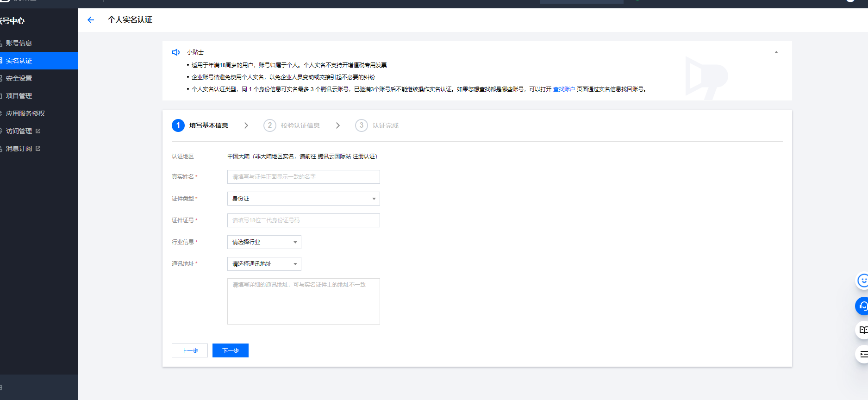Go back using the left arrow icon

pos(91,20)
